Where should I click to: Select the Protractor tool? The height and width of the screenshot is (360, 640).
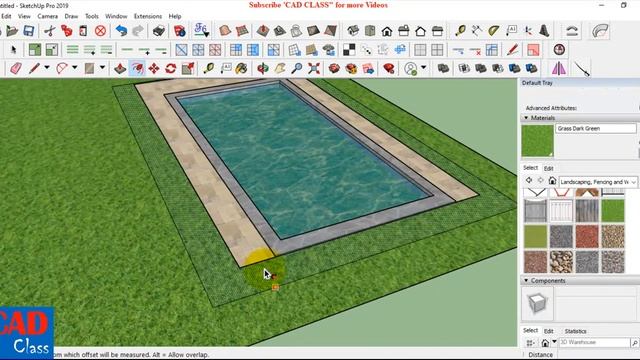494,31
